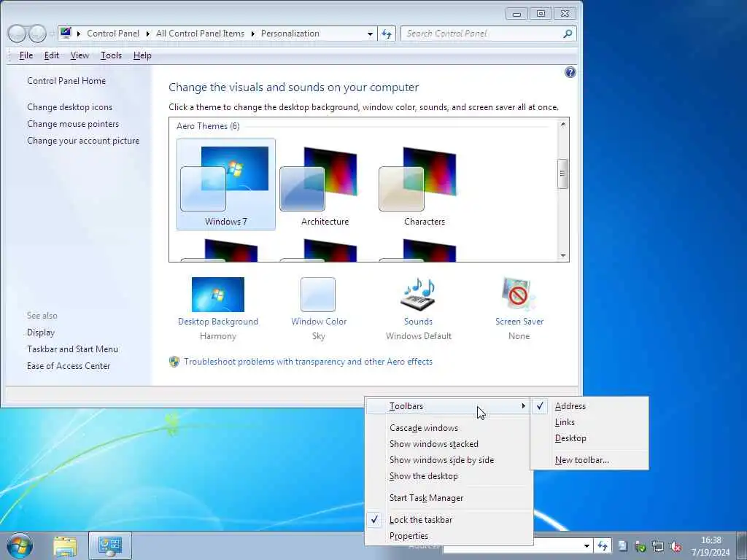Viewport: 747px width, 560px height.
Task: Click the Action Center document tray icon
Action: (622, 547)
